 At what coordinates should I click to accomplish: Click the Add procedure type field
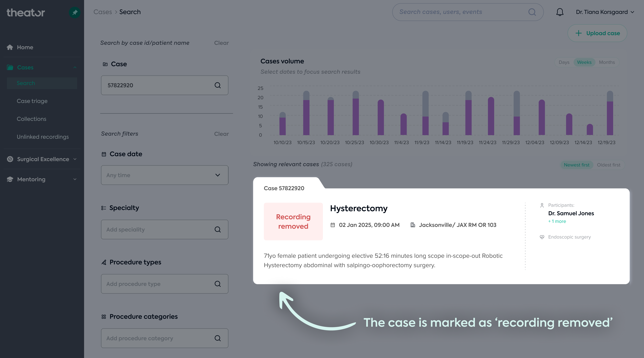[x=164, y=284]
